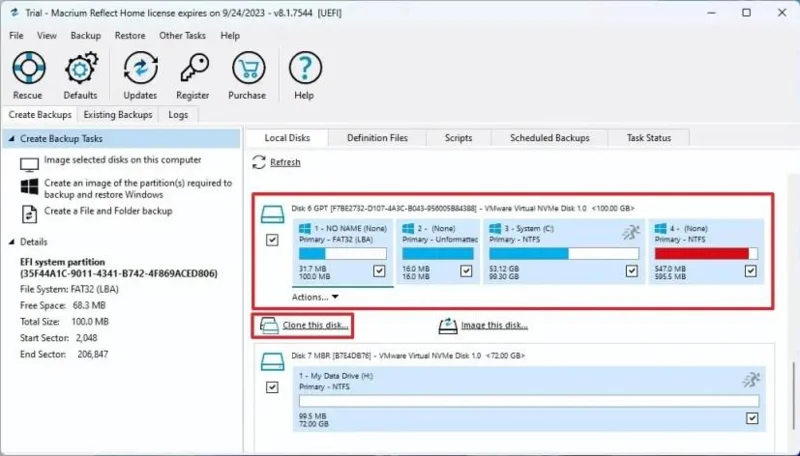This screenshot has width=800, height=456.
Task: Switch to the Scripts tab
Action: (458, 138)
